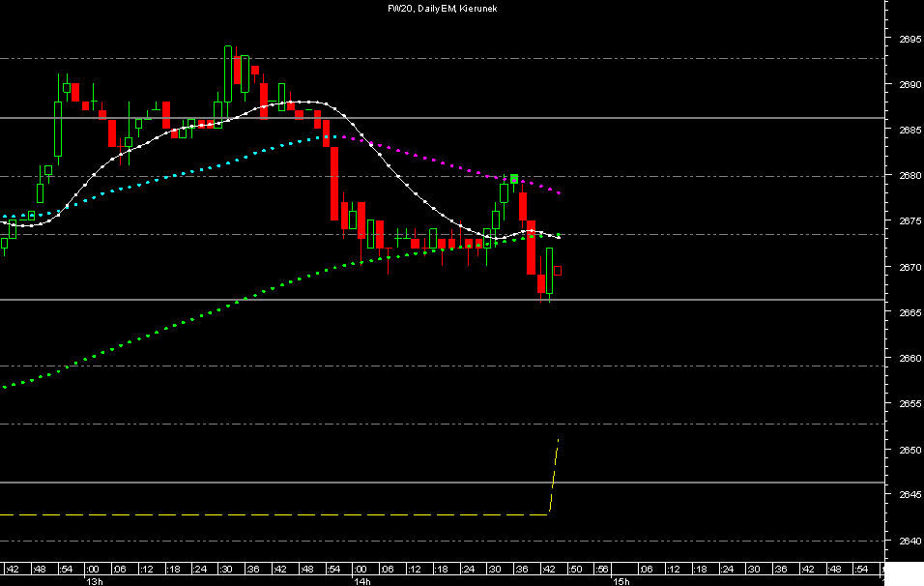Select the 2695 price axis label
The width and height of the screenshot is (924, 586).
coord(910,39)
